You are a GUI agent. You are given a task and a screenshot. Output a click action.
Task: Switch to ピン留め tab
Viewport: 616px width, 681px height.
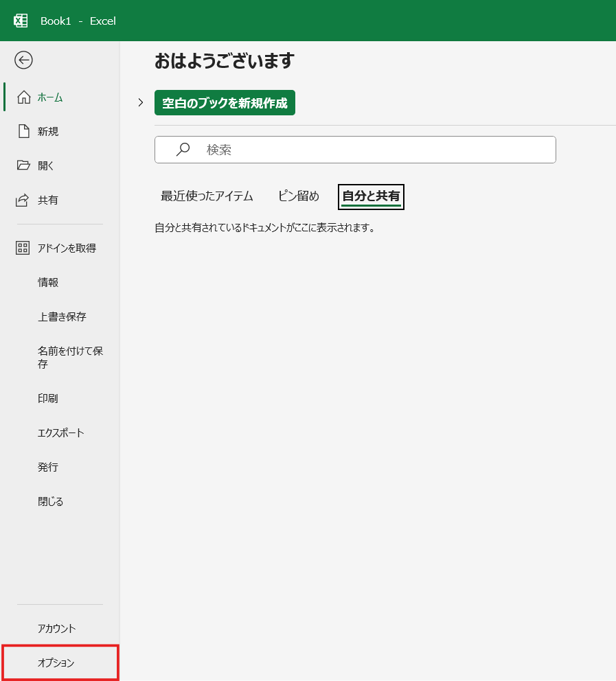298,196
